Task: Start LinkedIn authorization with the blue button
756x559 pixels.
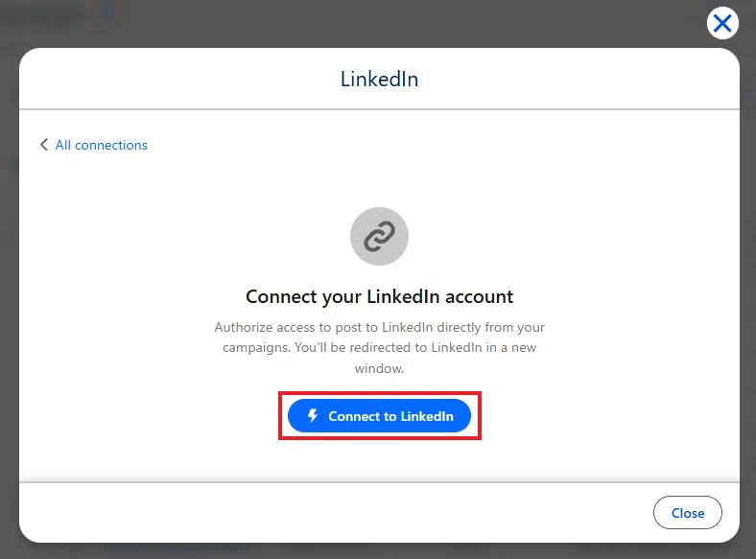Action: point(380,416)
